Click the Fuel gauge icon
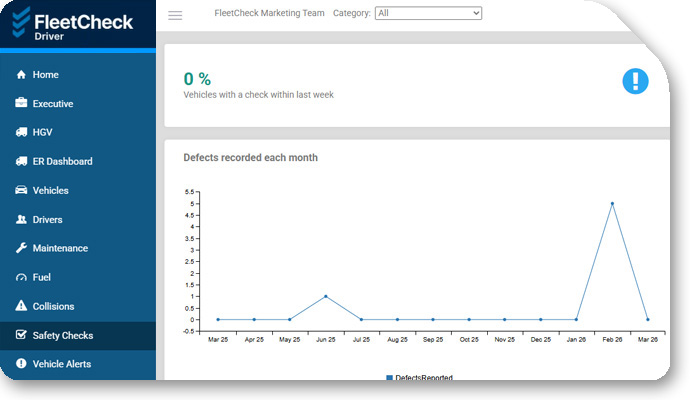Viewport: 690px width, 400px height. tap(21, 277)
